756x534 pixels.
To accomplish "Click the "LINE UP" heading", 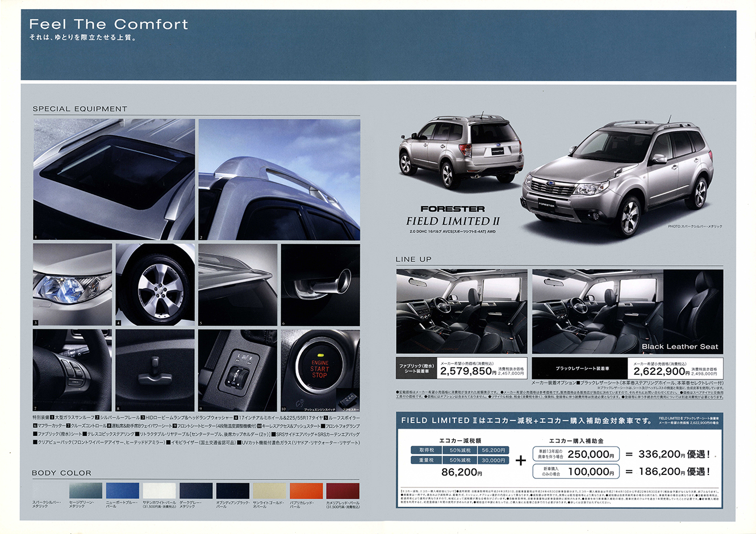I will pyautogui.click(x=413, y=259).
